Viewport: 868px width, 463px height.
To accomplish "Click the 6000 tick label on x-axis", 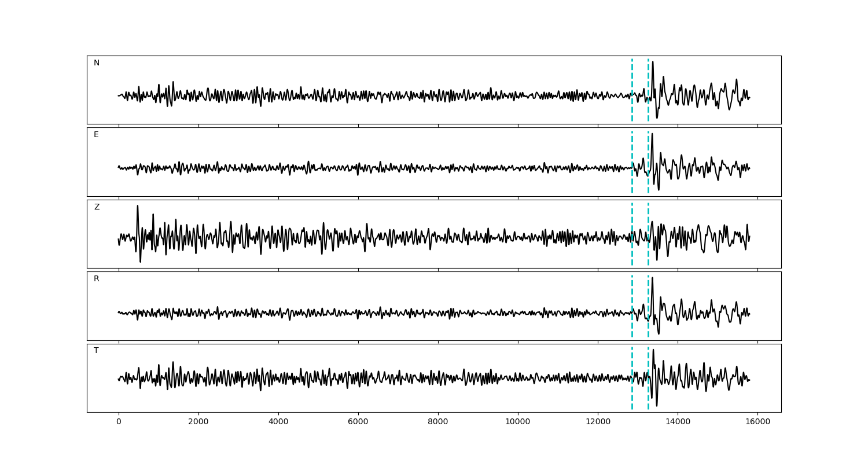I will (x=358, y=422).
